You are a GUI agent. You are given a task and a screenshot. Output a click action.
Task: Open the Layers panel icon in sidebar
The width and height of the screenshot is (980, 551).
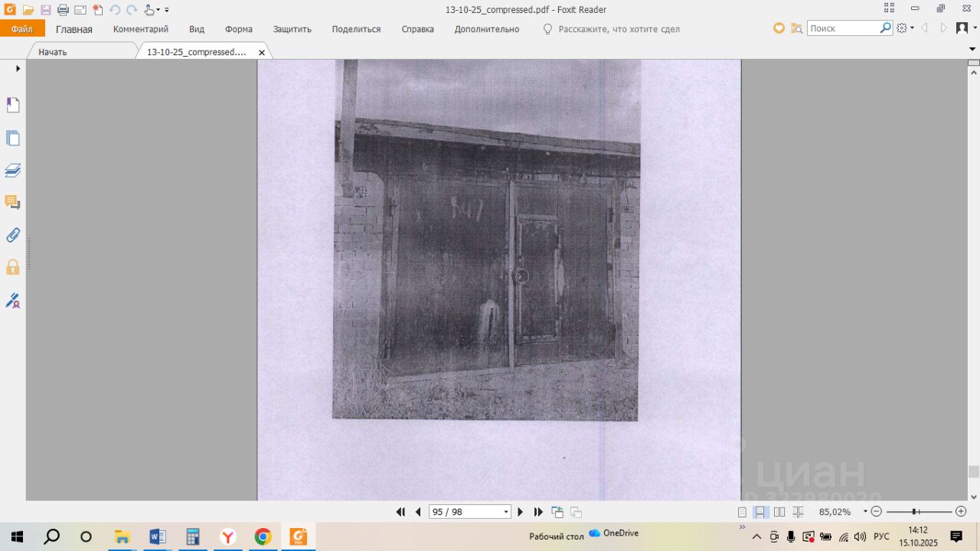(13, 170)
